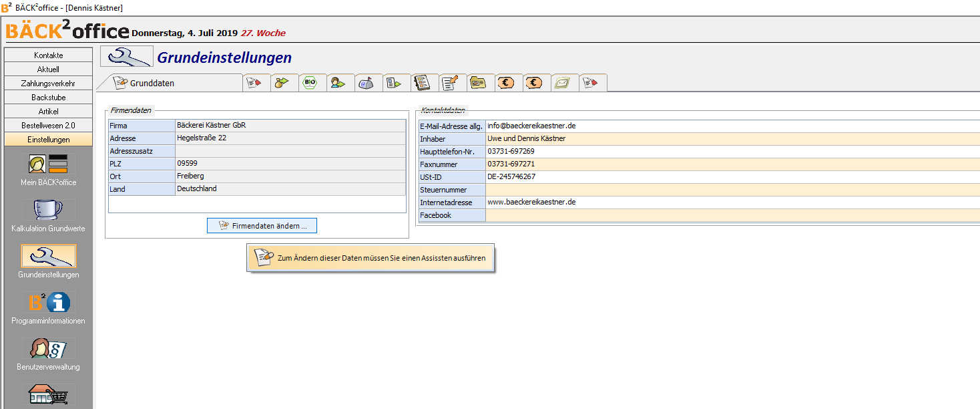
Task: Open Kalkulation Grundwerte cup icon
Action: 48,215
